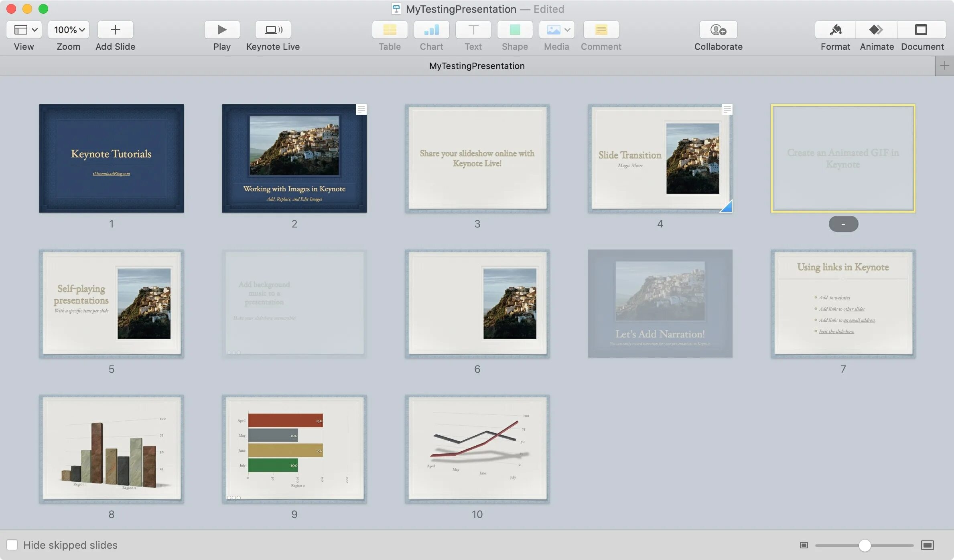
Task: Expand the Media dropdown arrow
Action: [567, 30]
